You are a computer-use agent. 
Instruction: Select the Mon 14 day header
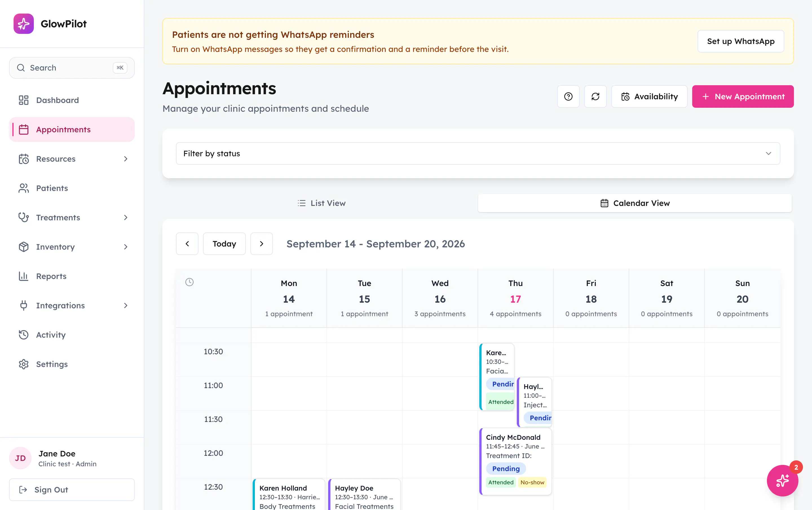pos(289,298)
